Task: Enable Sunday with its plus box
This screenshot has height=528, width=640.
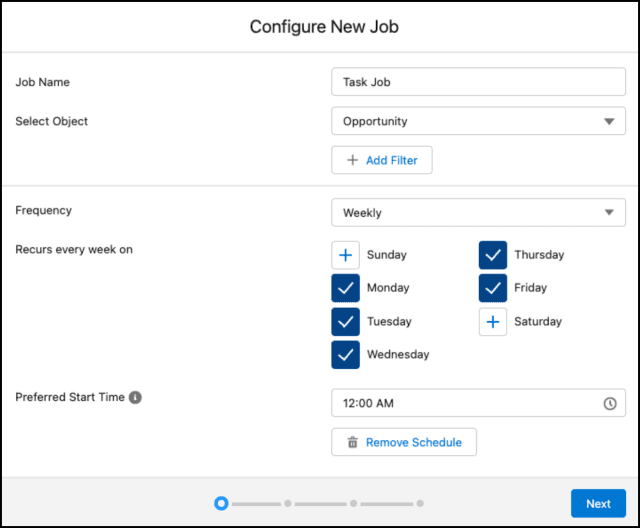Action: [345, 255]
